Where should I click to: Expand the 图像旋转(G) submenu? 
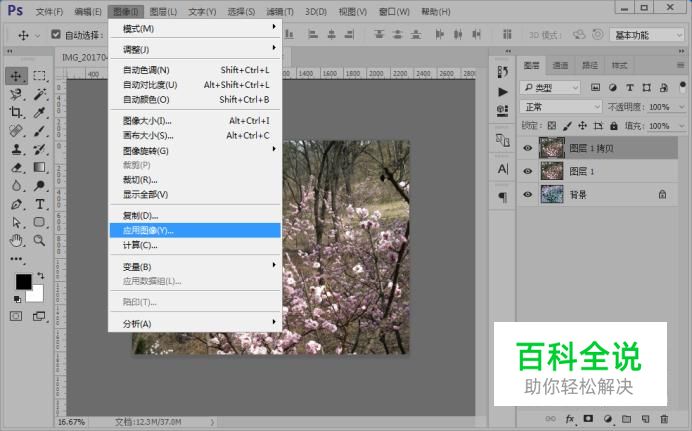click(195, 151)
